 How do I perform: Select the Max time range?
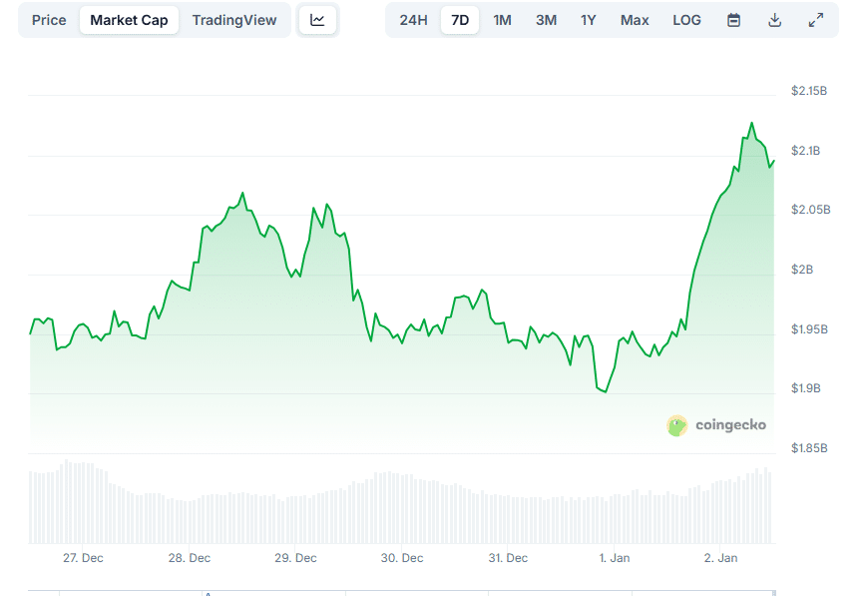pos(635,20)
